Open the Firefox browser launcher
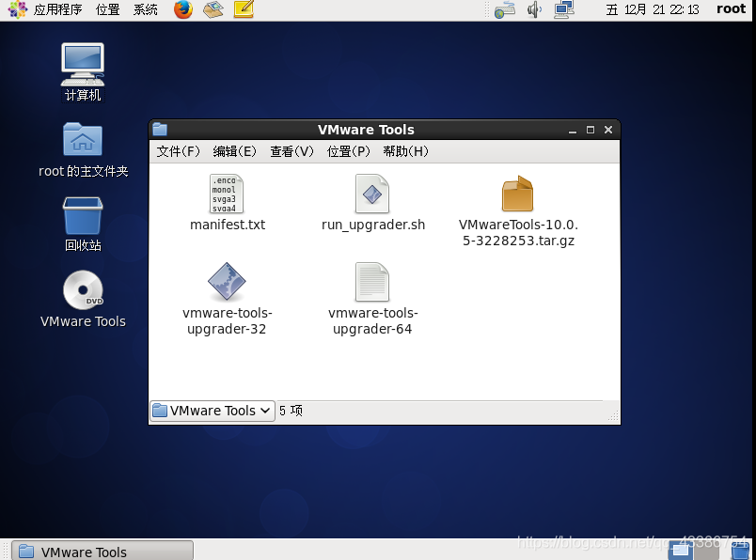 [183, 9]
